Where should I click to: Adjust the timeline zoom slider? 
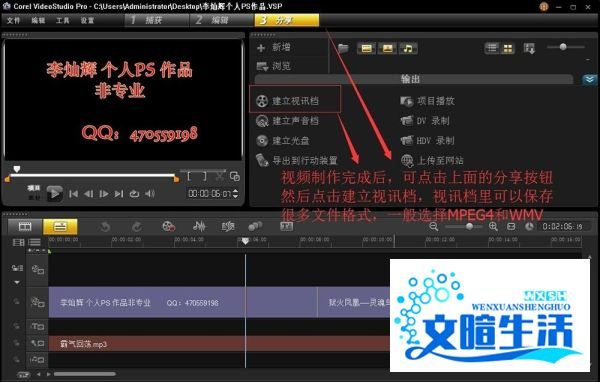pos(469,227)
